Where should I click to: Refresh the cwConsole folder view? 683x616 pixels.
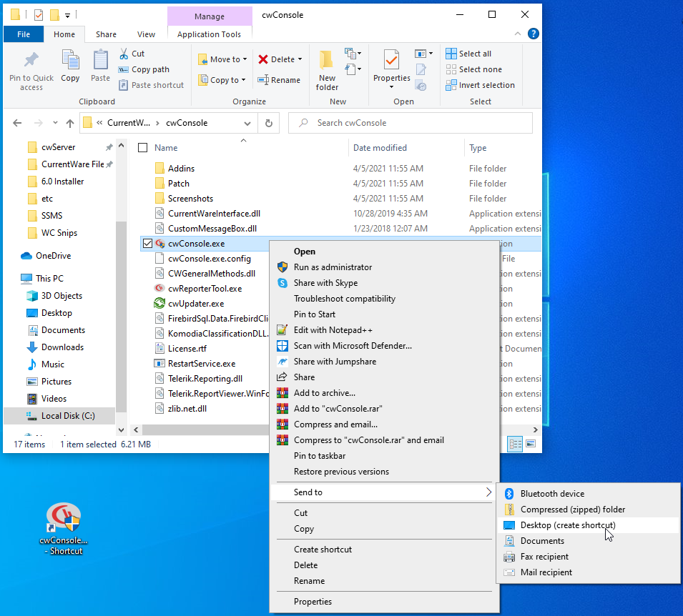(x=269, y=123)
